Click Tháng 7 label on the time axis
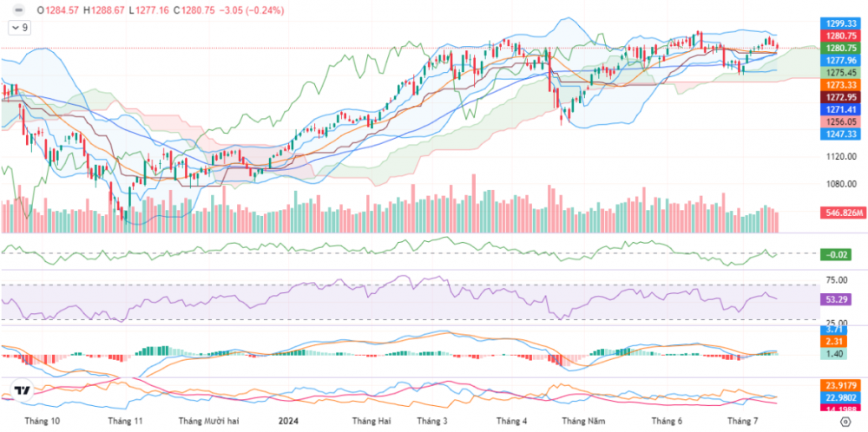Screen dimensions: 868x432 coord(742,421)
